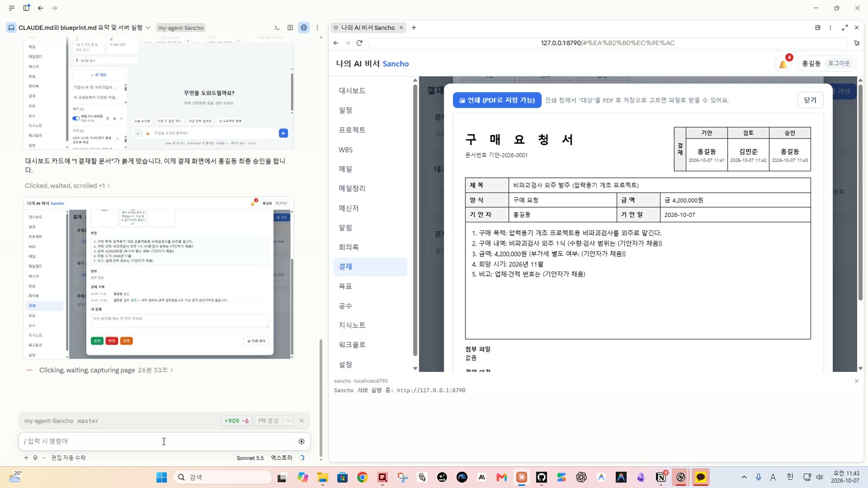
Task: Reload the preview browser page
Action: pos(359,43)
